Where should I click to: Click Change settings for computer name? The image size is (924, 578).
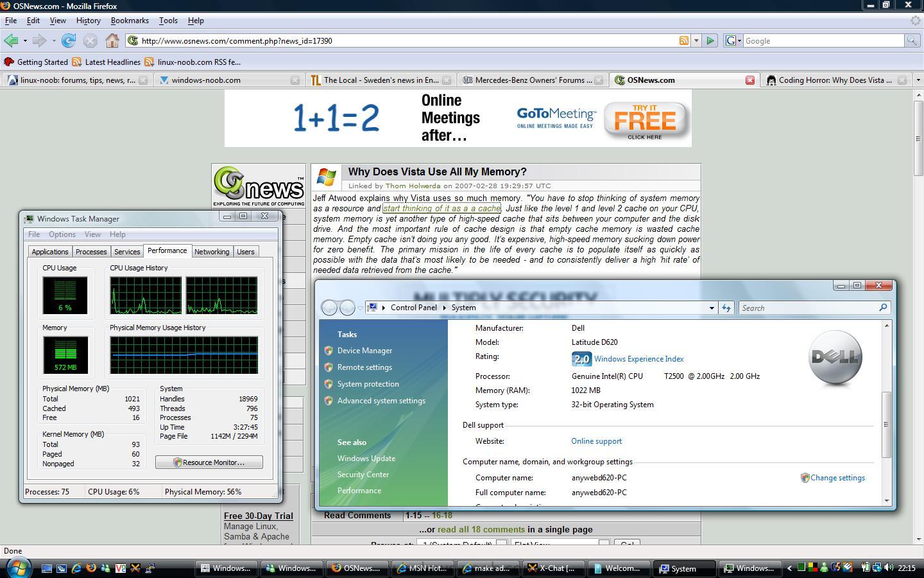pos(837,478)
